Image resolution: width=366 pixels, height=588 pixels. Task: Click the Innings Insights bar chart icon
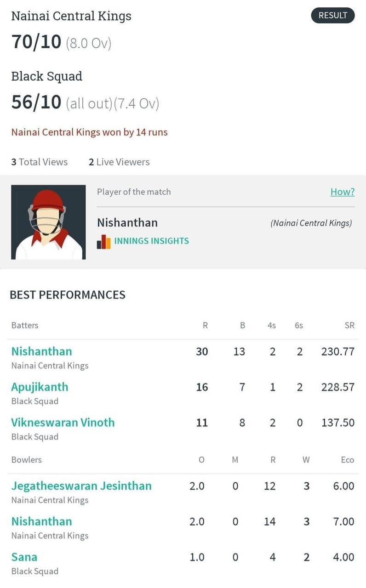point(103,242)
